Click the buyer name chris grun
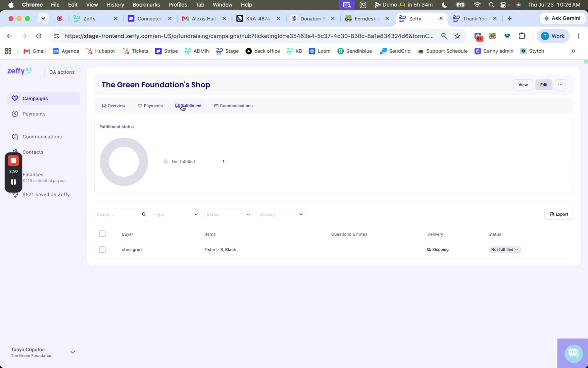588x368 pixels. click(132, 249)
